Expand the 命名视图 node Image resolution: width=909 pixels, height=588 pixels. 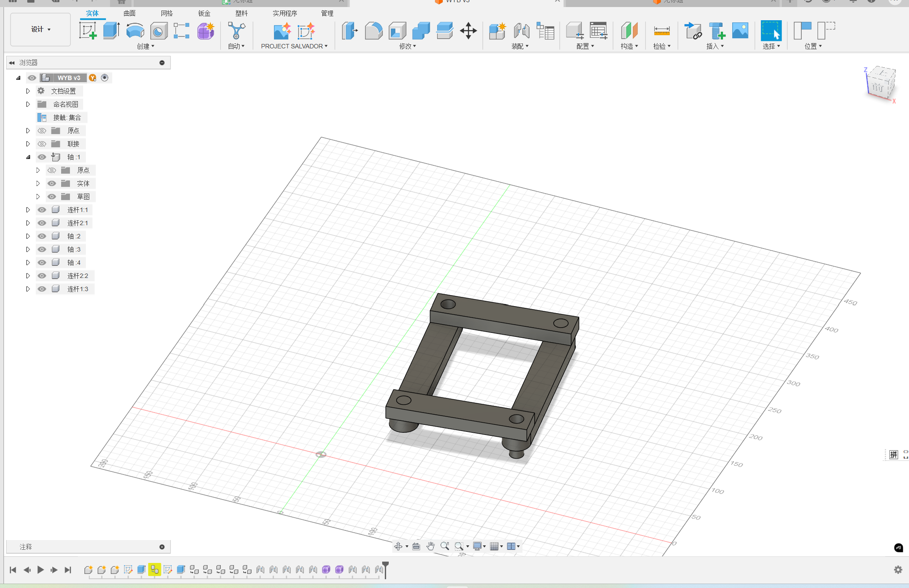click(x=28, y=104)
